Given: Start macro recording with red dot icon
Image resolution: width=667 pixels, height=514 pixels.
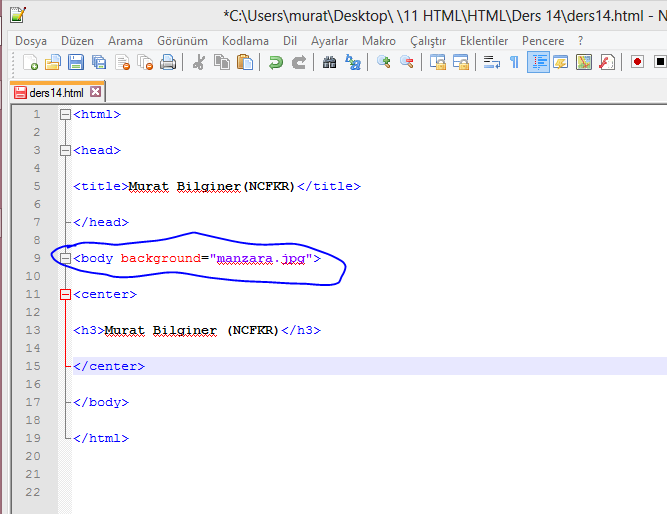Looking at the screenshot, I should click(637, 62).
